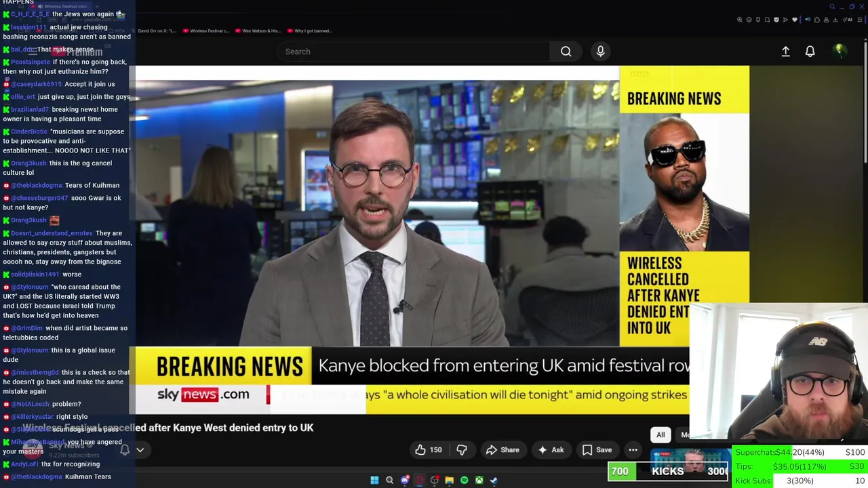
Task: Click the browser tab audio speaker icon
Action: pyautogui.click(x=808, y=20)
